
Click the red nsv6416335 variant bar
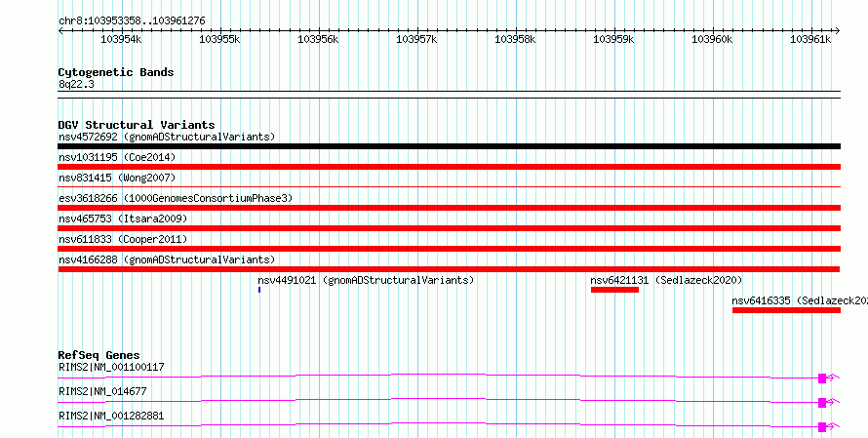(x=786, y=310)
